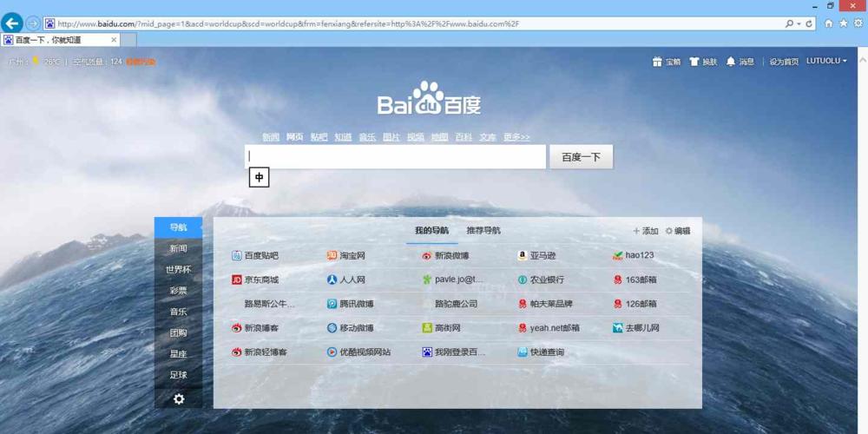Open 换肤 skin changer
Image resolution: width=868 pixels, height=434 pixels.
tap(704, 62)
